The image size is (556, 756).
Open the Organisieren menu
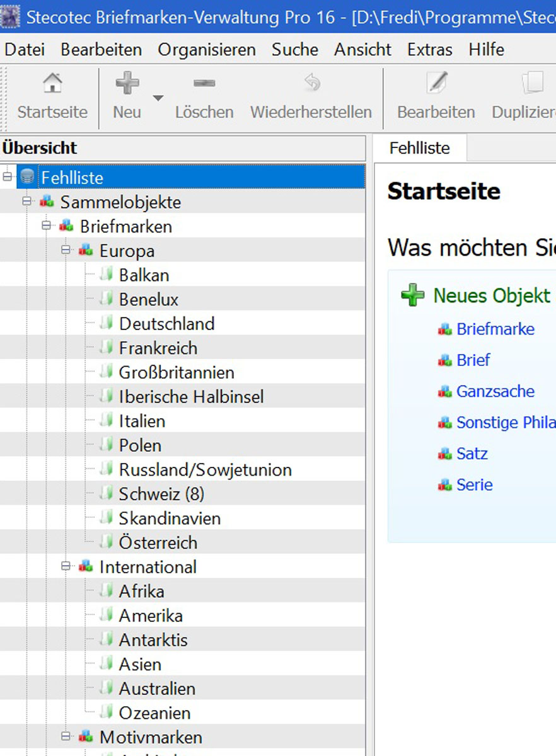tap(206, 49)
